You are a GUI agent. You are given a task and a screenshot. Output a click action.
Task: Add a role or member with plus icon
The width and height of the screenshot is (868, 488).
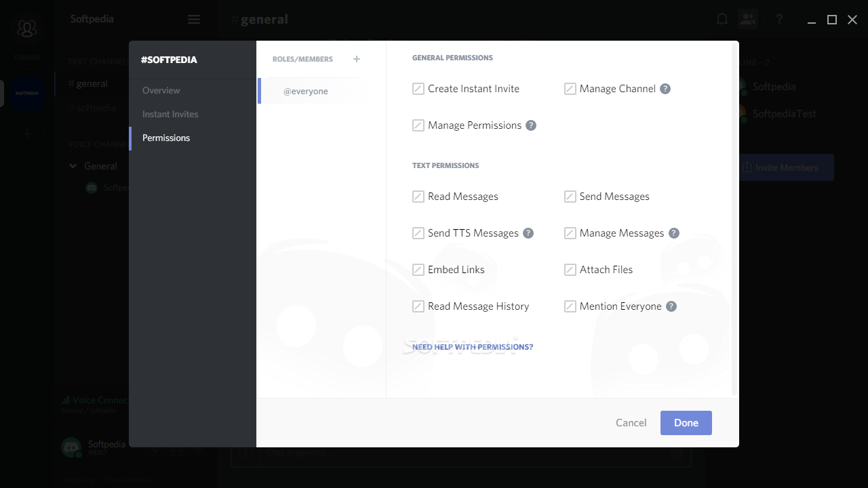pyautogui.click(x=357, y=59)
